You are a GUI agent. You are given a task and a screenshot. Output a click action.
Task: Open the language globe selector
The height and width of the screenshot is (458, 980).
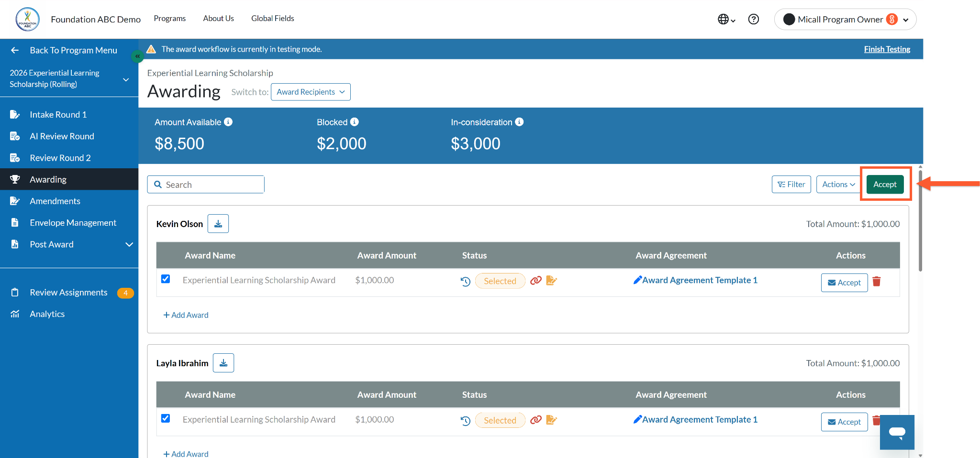click(x=726, y=19)
